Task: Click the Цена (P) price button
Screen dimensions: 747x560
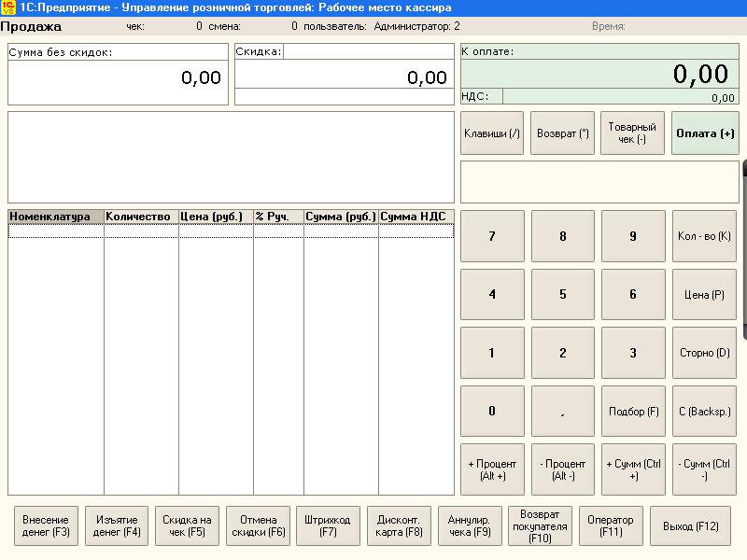Action: pos(705,294)
